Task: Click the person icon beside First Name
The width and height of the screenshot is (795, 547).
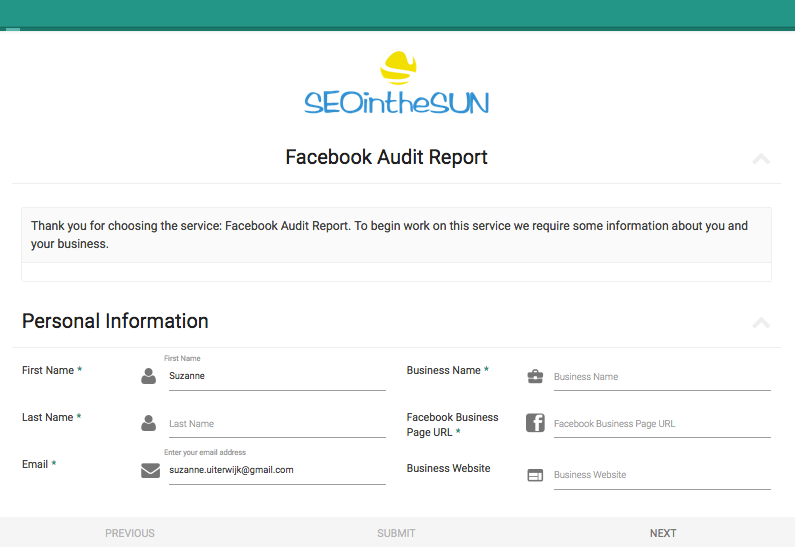Action: 149,376
